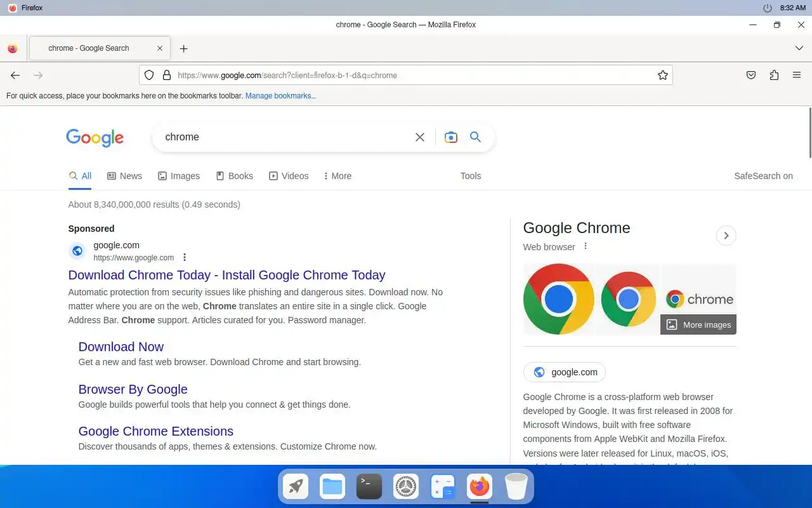This screenshot has width=812, height=508.
Task: Open the Download Now sitelink
Action: click(121, 347)
